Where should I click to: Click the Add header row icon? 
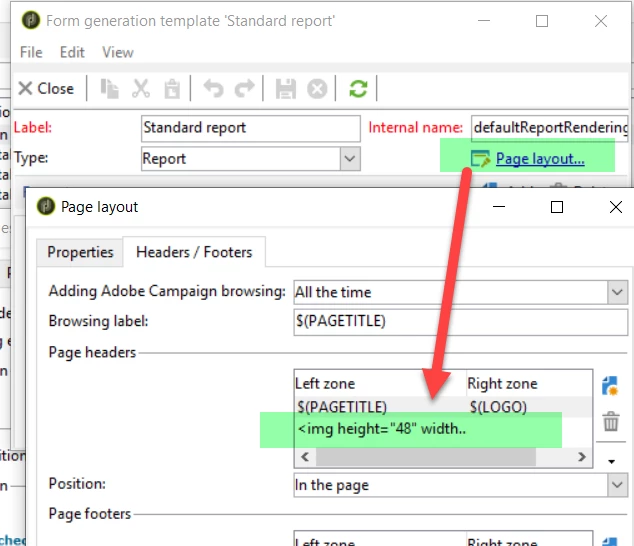pos(610,386)
